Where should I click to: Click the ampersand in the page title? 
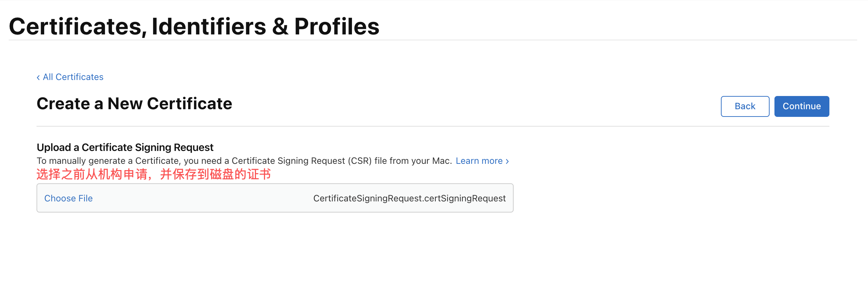(280, 27)
